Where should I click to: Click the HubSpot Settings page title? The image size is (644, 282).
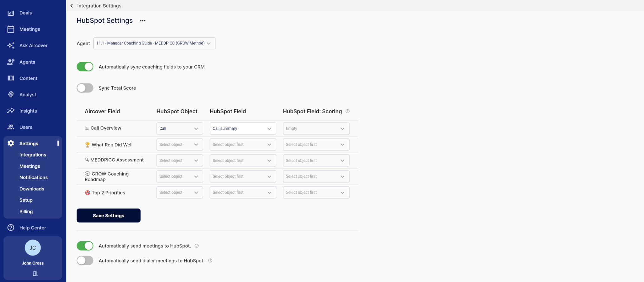[x=105, y=20]
